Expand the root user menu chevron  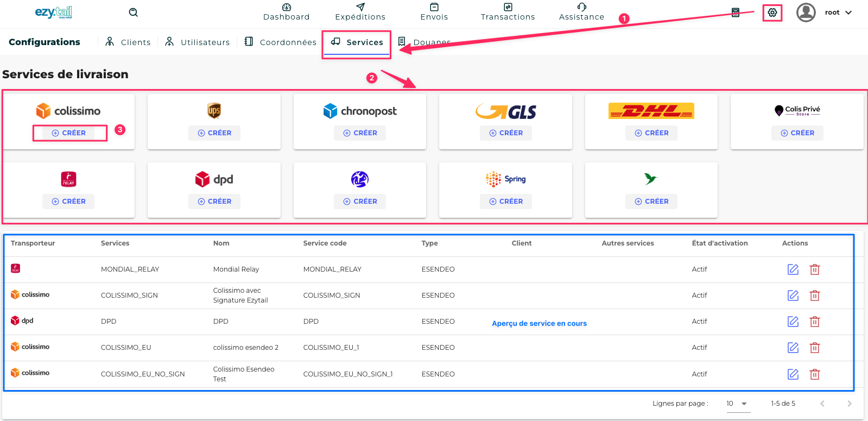pyautogui.click(x=848, y=12)
